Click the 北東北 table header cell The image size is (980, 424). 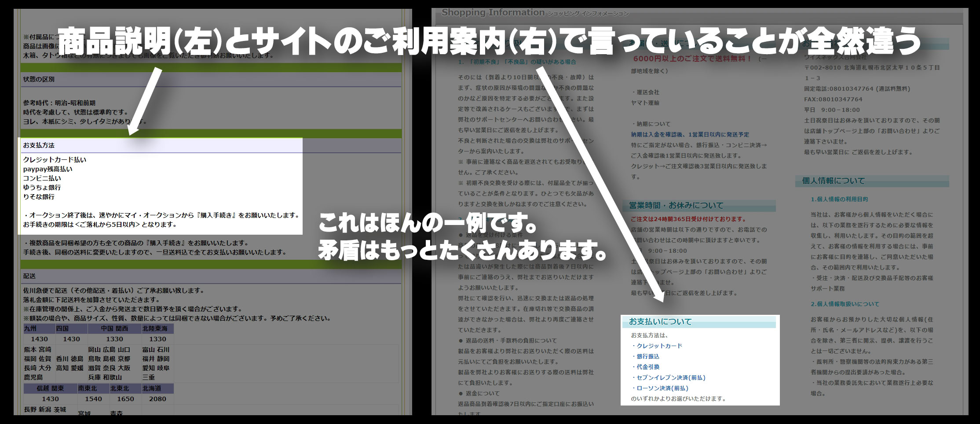(125, 388)
